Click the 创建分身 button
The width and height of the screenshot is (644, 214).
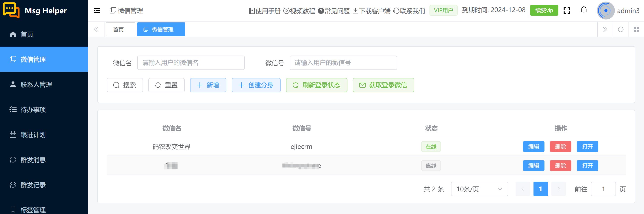click(256, 85)
